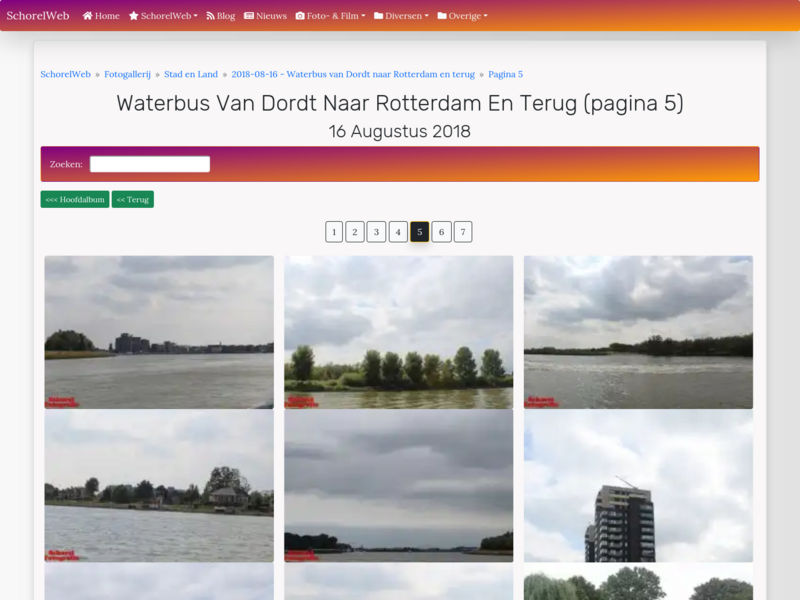The height and width of the screenshot is (600, 800).
Task: Click the RSS icon next to Blog
Action: (x=210, y=16)
